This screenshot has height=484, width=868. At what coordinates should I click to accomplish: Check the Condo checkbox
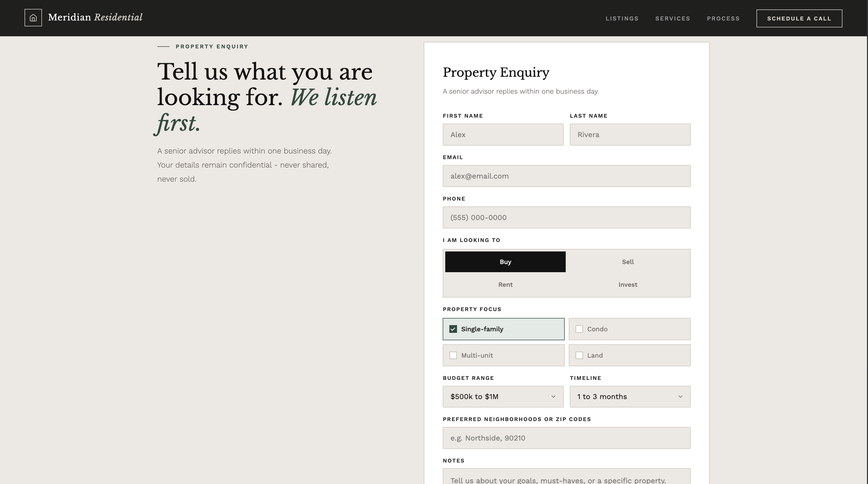click(579, 329)
